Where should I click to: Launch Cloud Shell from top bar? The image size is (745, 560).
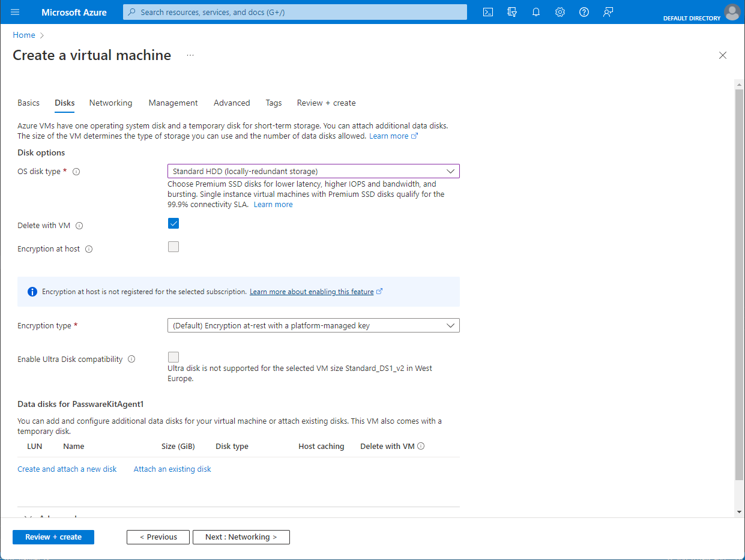[488, 12]
